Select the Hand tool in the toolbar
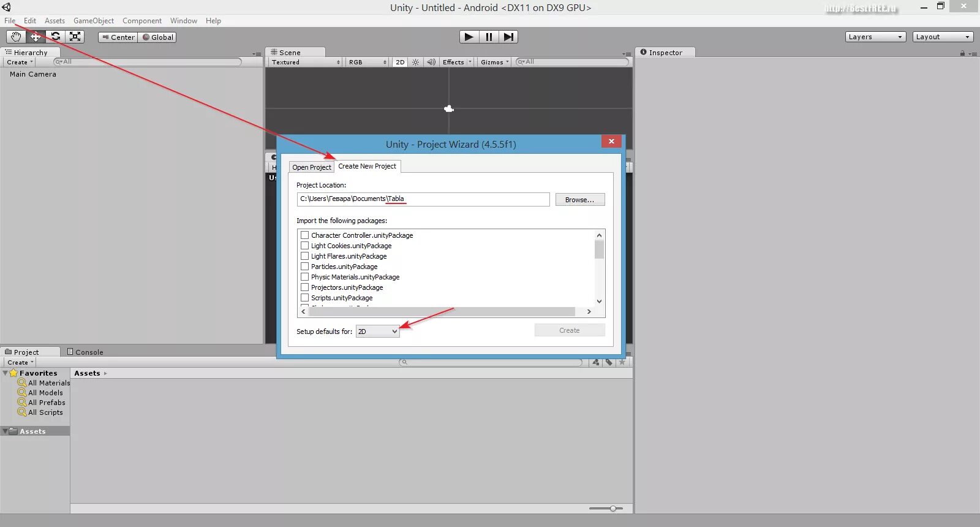Viewport: 980px width, 527px height. (x=16, y=37)
